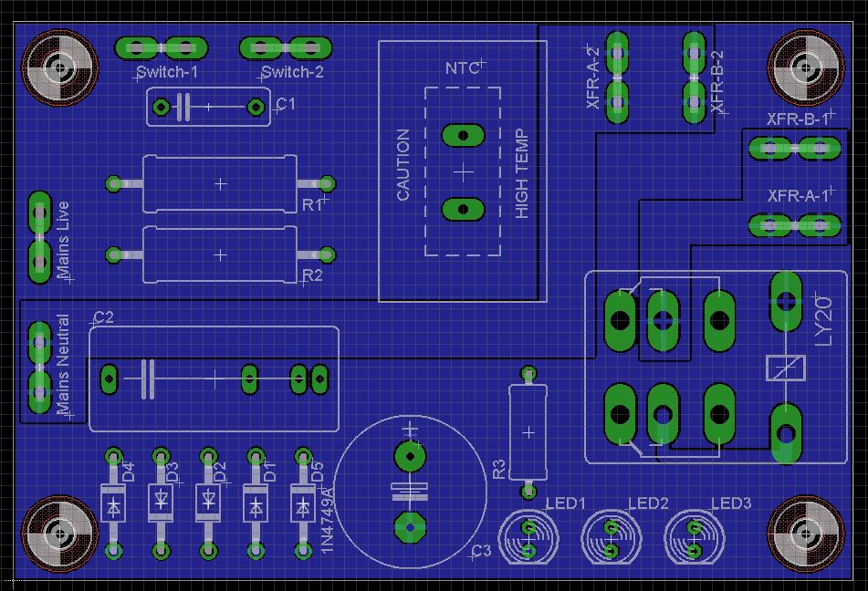
Task: Select the Switch-2 label
Action: (292, 72)
